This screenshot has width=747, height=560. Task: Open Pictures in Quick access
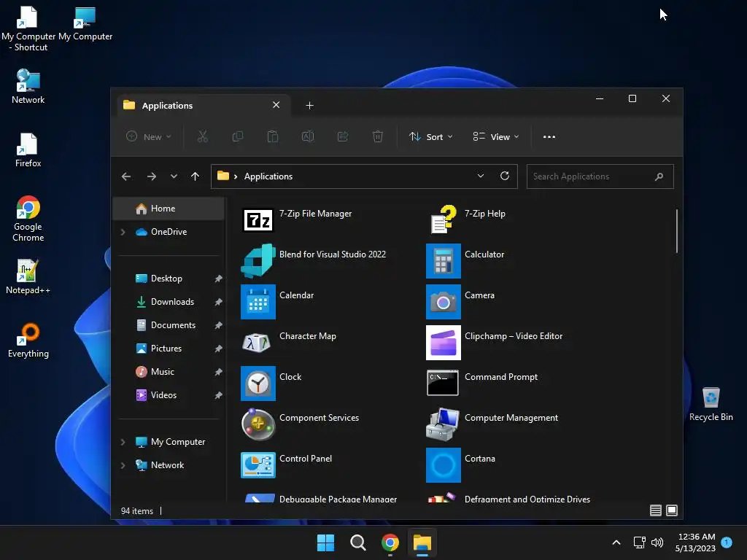click(169, 349)
